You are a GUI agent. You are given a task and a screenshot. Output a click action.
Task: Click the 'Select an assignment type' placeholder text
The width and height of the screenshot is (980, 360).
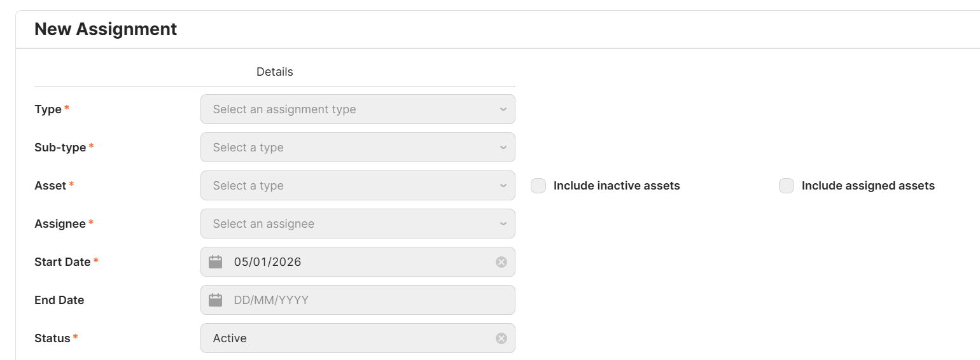(284, 109)
